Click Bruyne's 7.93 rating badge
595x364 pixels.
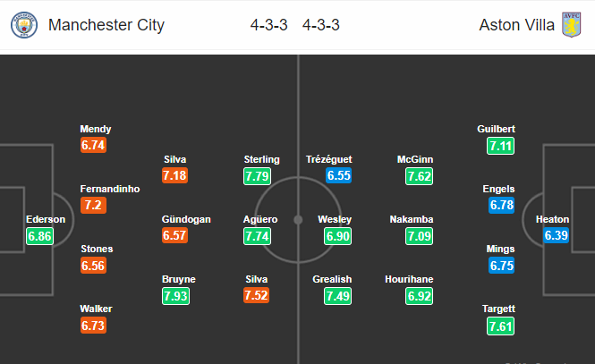[175, 296]
